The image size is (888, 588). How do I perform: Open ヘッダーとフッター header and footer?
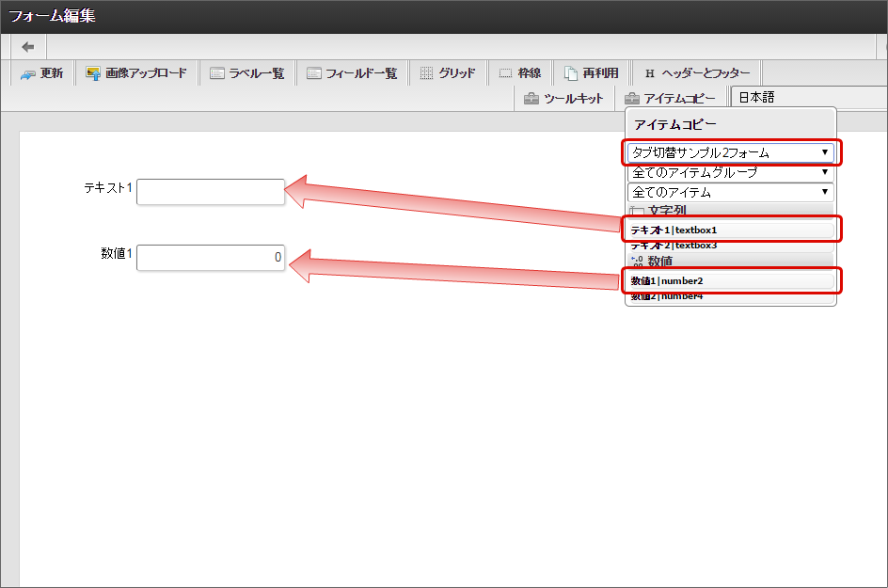click(x=697, y=73)
